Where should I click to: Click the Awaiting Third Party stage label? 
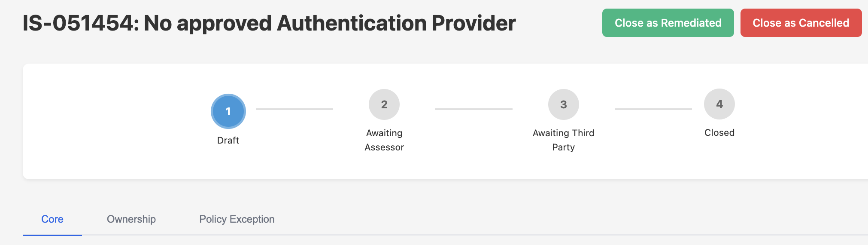coord(563,140)
